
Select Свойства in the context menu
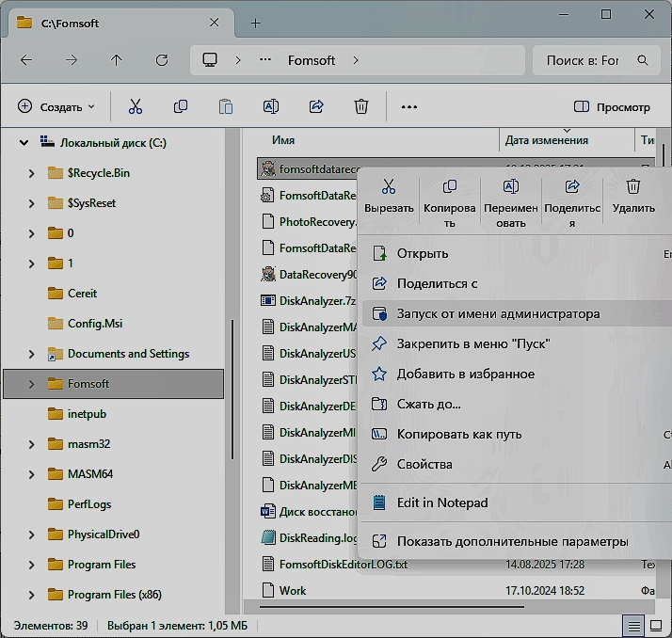[519, 464]
